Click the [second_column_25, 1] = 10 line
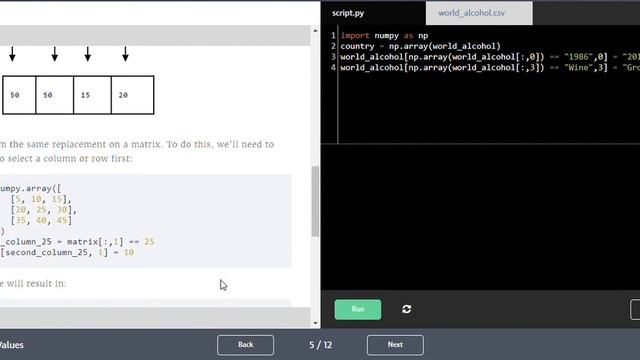 tap(67, 252)
